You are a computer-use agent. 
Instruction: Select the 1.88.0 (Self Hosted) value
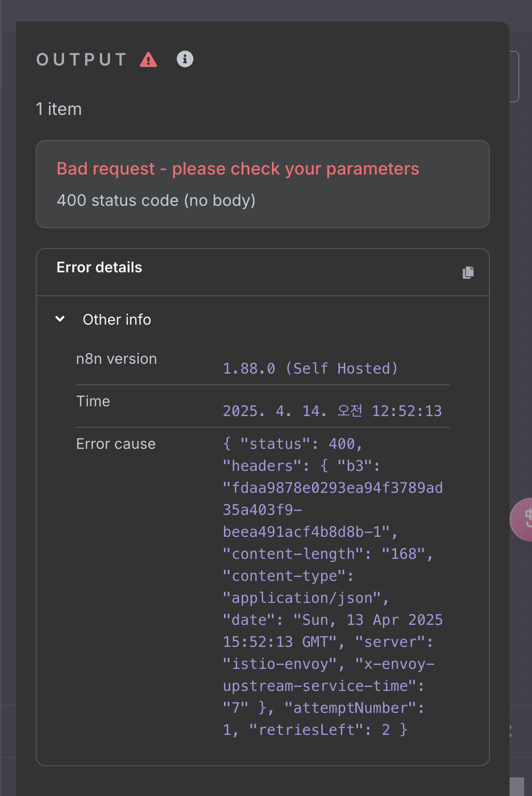coord(310,368)
